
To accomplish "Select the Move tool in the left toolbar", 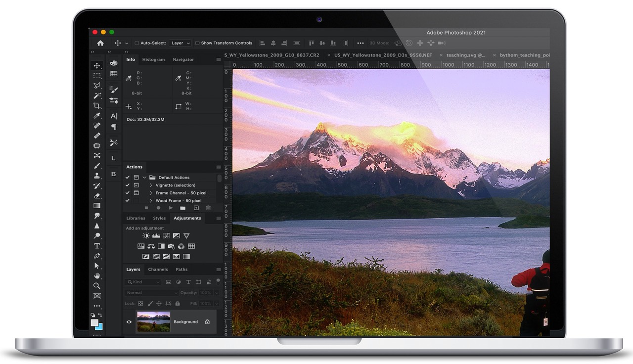I will [x=97, y=66].
